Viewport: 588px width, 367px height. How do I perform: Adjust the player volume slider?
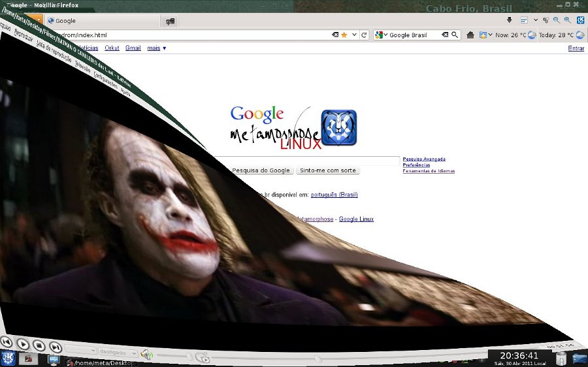click(x=176, y=356)
